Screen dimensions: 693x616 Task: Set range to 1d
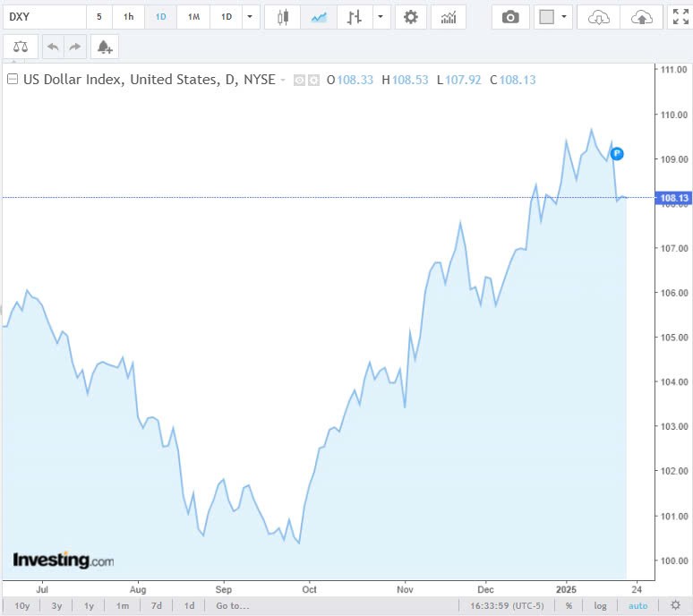pyautogui.click(x=189, y=606)
